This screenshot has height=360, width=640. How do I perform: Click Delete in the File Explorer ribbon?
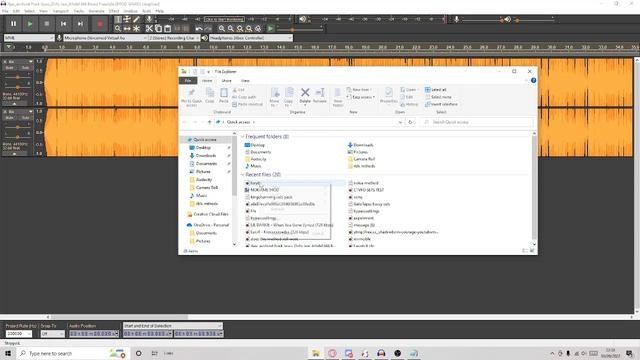(305, 96)
